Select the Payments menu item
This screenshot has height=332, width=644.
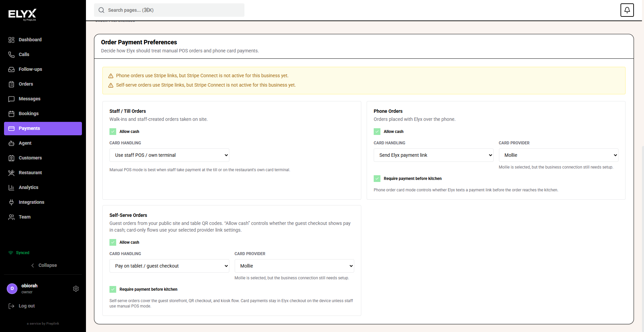pyautogui.click(x=43, y=129)
